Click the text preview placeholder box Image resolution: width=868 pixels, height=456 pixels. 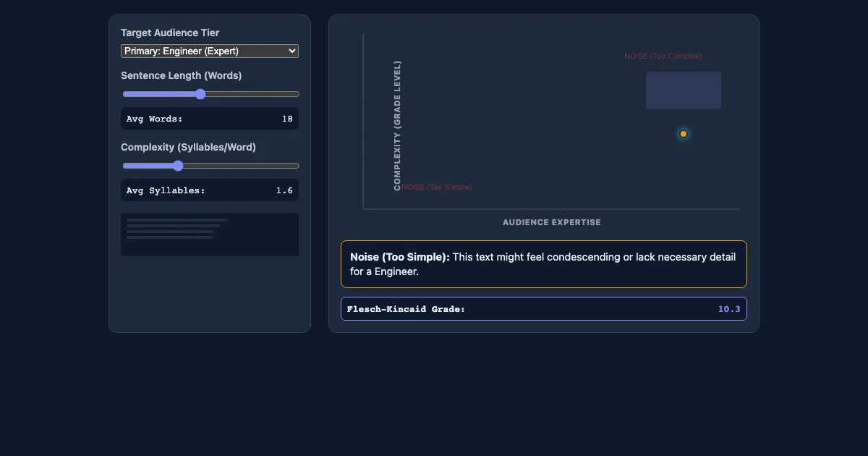(x=210, y=235)
